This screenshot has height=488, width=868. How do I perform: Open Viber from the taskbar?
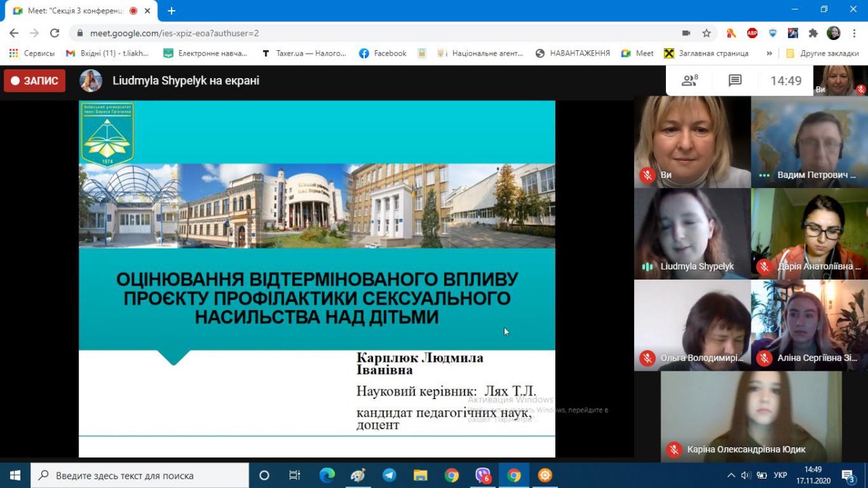pyautogui.click(x=483, y=475)
